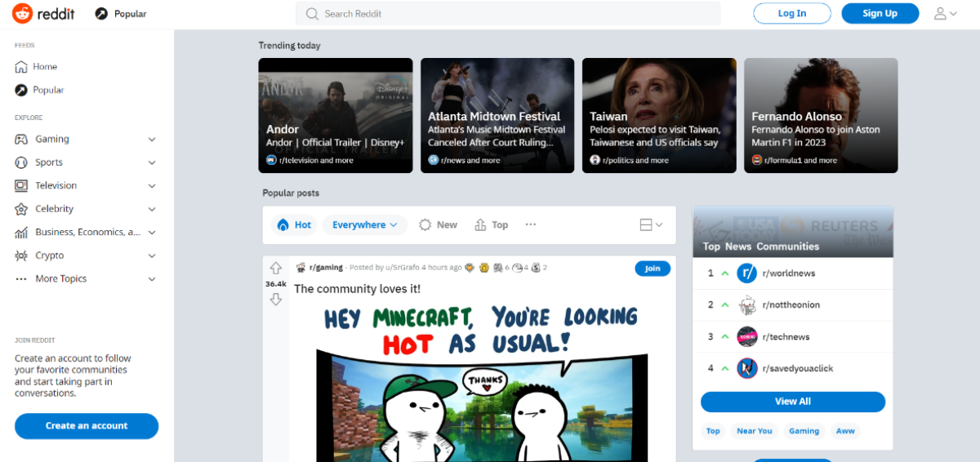Expand the Crypto topic chevron
Screen dimensions: 980x462
pyautogui.click(x=152, y=255)
